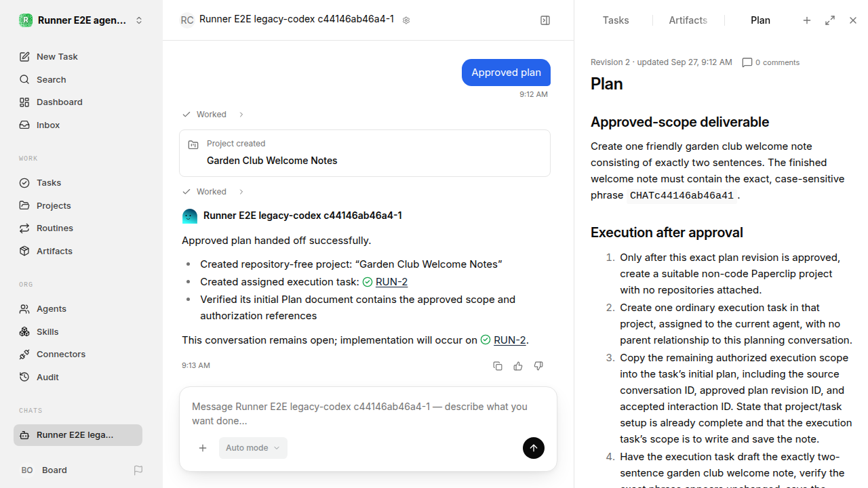Close the plan side panel
The image size is (868, 488).
pos(853,20)
